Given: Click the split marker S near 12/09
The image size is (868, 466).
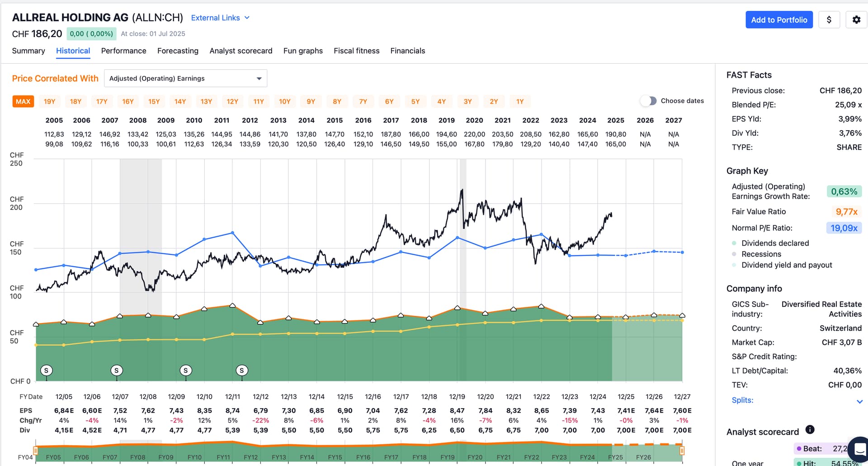Looking at the screenshot, I should [x=185, y=371].
